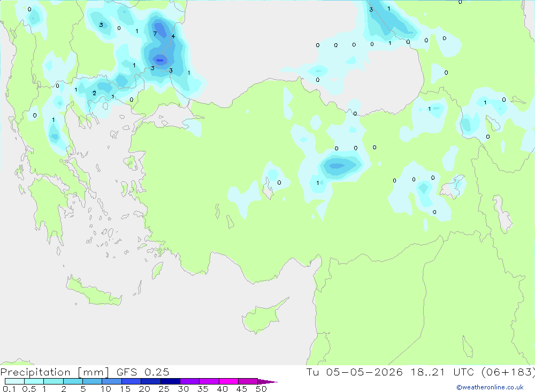This screenshot has width=535, height=392.
Task: Click the 45–50 mm legend swatch
Action: tap(248, 381)
